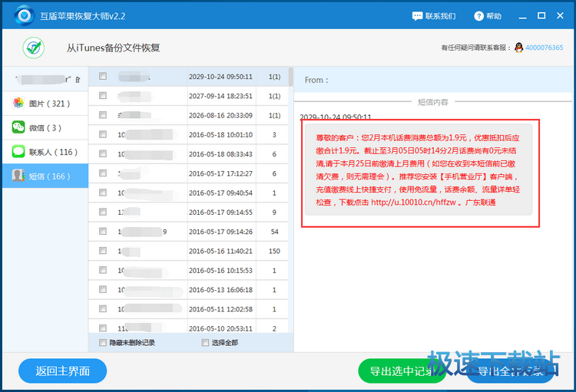This screenshot has width=576, height=392.
Task: Tick the 选择全部 checkbox
Action: click(x=205, y=342)
